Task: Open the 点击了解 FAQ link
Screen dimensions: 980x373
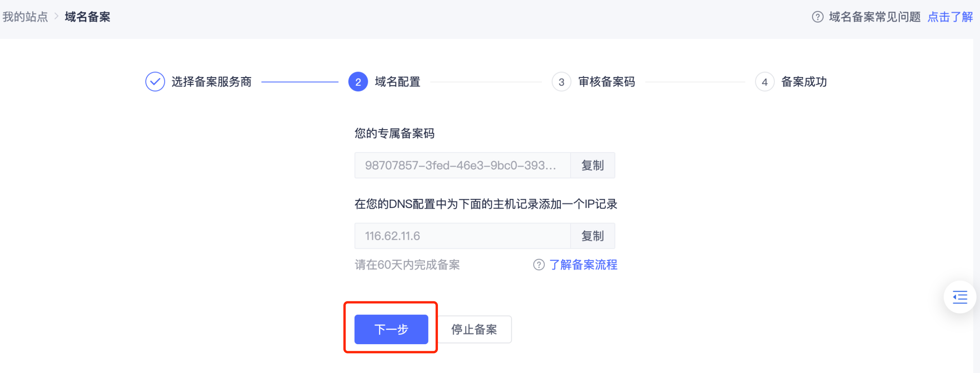Action: [950, 17]
